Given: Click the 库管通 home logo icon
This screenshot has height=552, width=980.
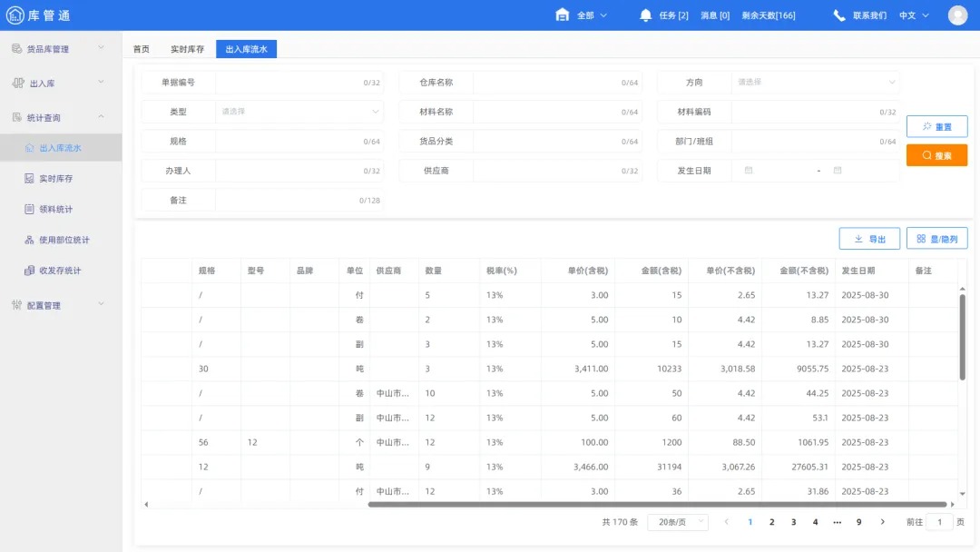Looking at the screenshot, I should click(x=15, y=15).
